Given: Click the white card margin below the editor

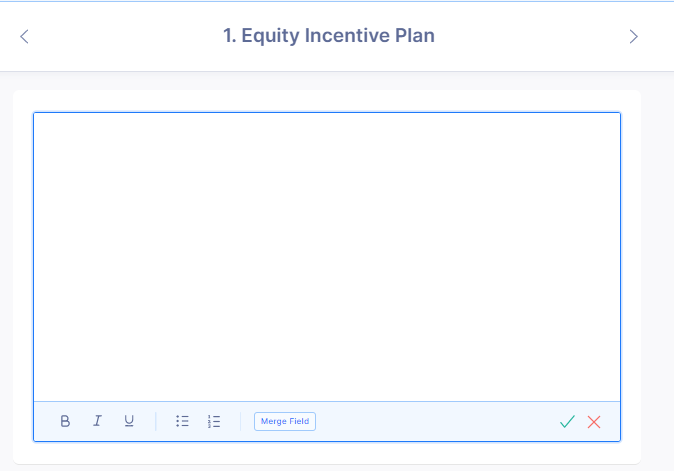Looking at the screenshot, I should coord(327,452).
